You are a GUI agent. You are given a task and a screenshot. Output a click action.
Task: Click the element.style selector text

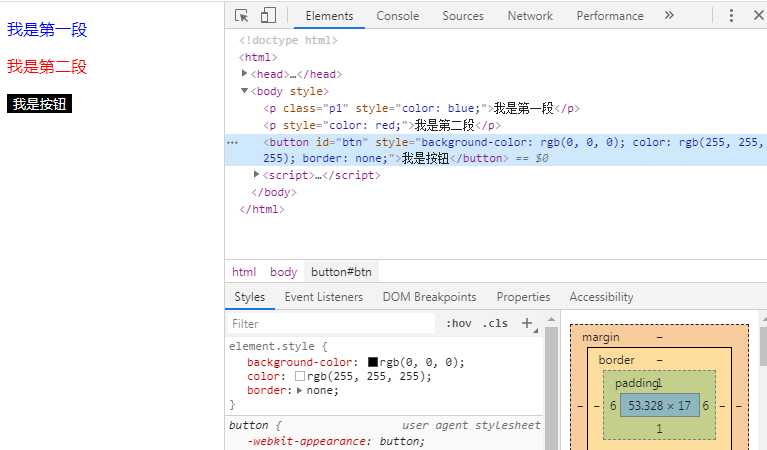tap(271, 346)
